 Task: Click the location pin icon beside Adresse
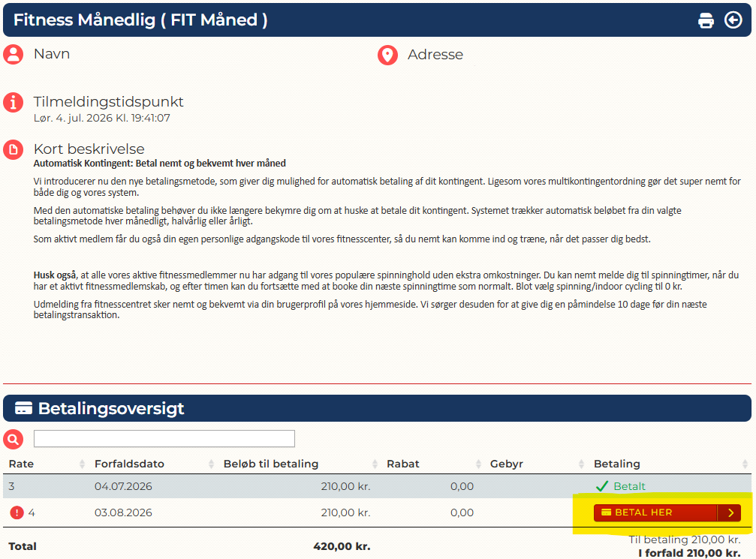[x=387, y=55]
